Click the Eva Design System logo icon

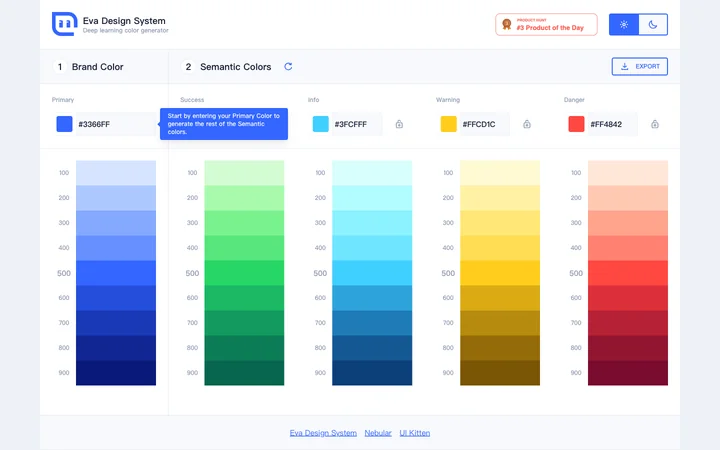(64, 24)
